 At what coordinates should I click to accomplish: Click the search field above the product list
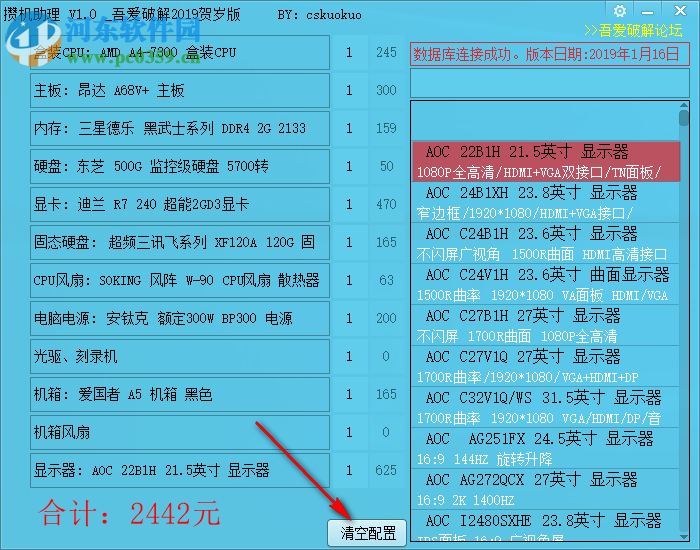click(x=550, y=83)
